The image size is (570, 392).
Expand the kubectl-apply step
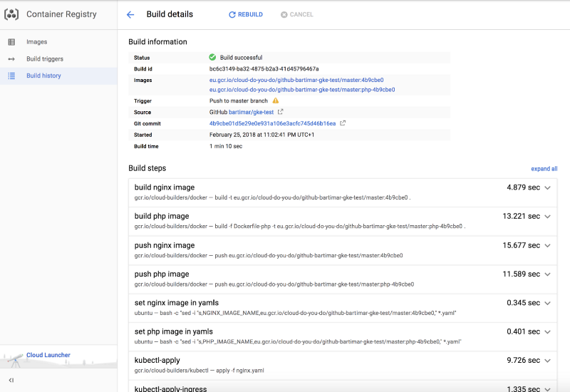(x=547, y=361)
